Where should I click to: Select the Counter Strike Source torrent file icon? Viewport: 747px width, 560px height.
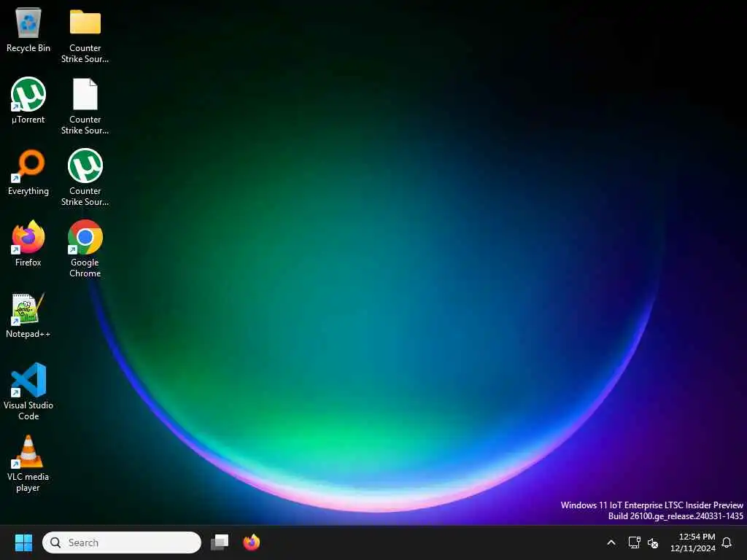(85, 178)
